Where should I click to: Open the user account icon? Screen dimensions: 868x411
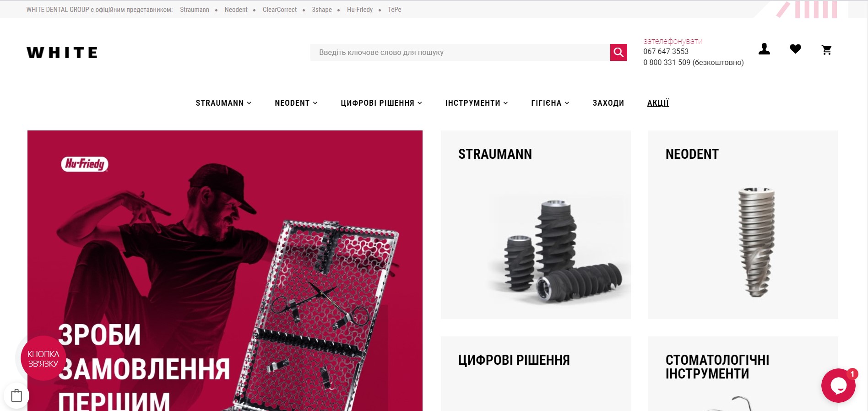[x=764, y=49]
